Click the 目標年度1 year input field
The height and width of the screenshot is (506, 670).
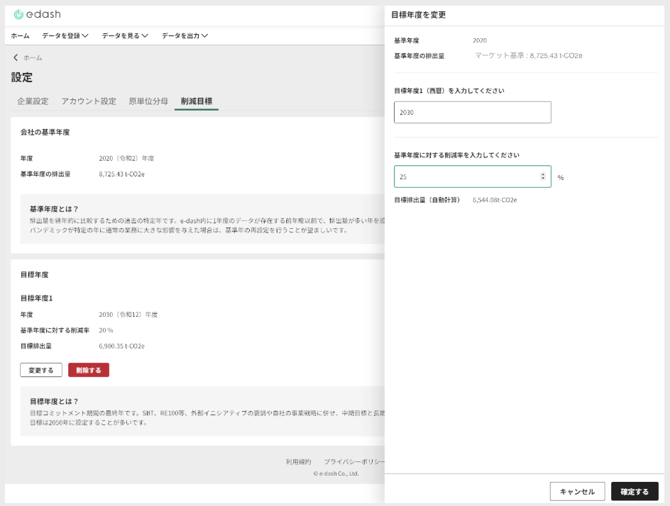point(472,113)
